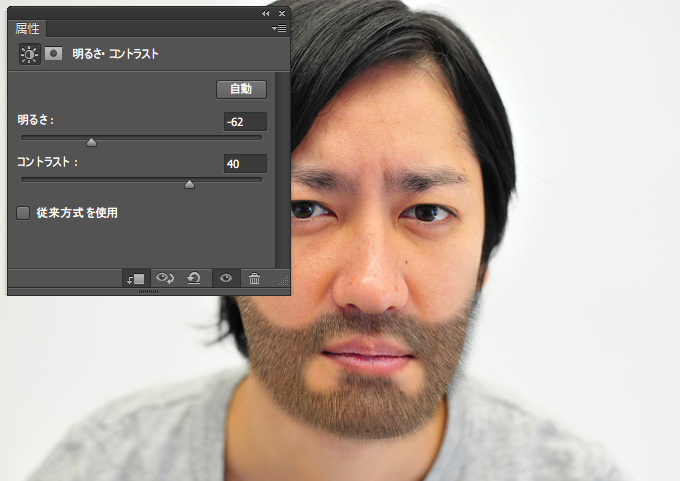Click the 明るさ brightness slider handle
680x481 pixels.
point(91,142)
